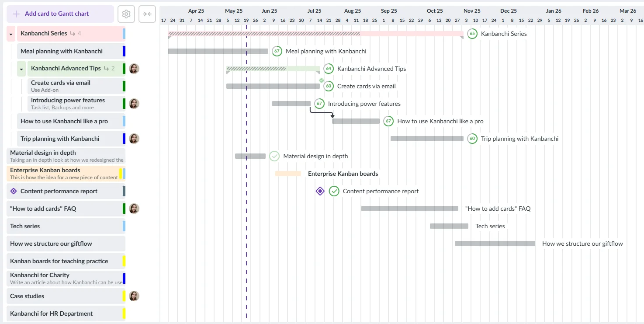Select Trip planning with Kanbanchi card
Screen dimensions: 644x324
point(71,139)
